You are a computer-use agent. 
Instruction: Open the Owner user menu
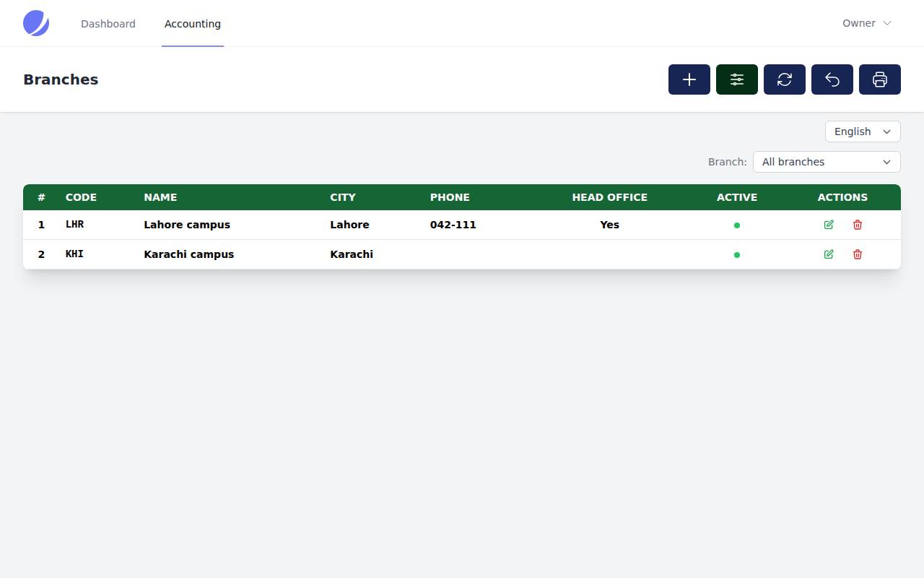[x=867, y=23]
